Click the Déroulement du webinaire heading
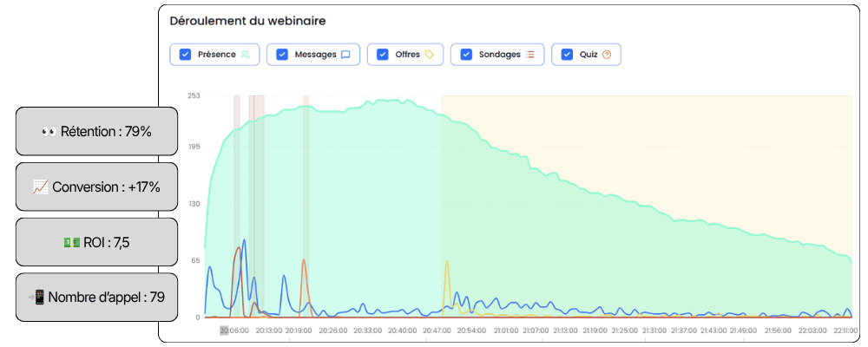This screenshot has width=868, height=347. [247, 22]
